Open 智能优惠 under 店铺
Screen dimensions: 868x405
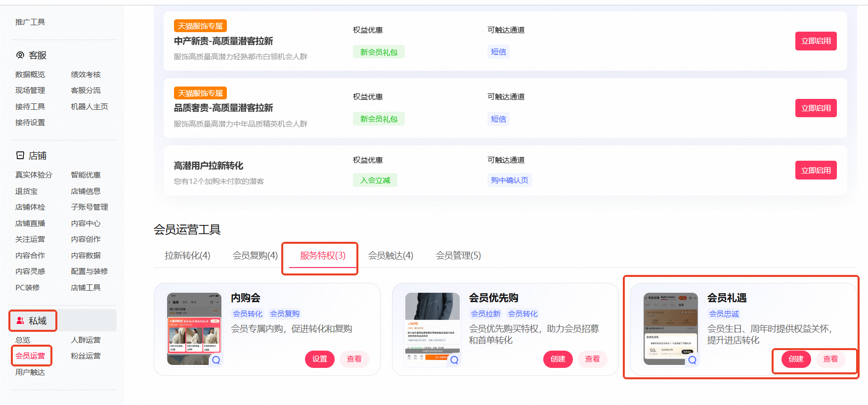click(86, 175)
